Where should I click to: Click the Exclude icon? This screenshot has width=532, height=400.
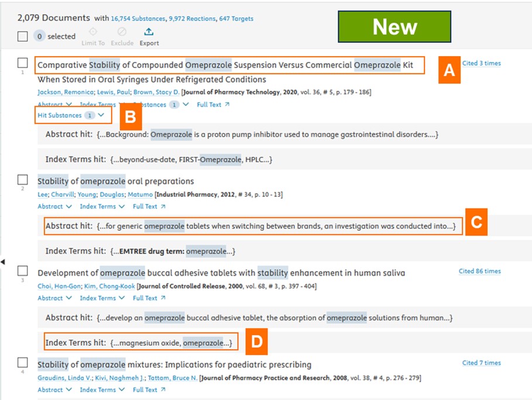tap(121, 32)
